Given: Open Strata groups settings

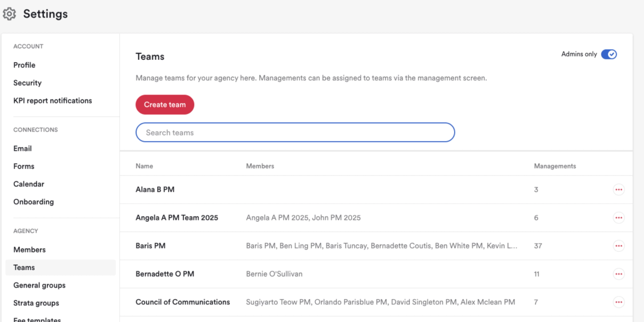Looking at the screenshot, I should coord(36,303).
